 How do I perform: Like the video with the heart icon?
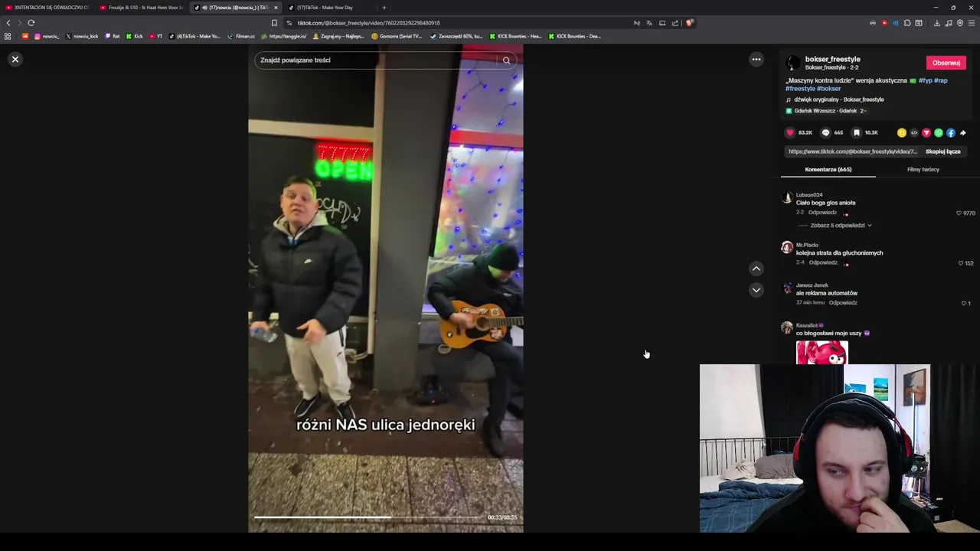pyautogui.click(x=790, y=132)
